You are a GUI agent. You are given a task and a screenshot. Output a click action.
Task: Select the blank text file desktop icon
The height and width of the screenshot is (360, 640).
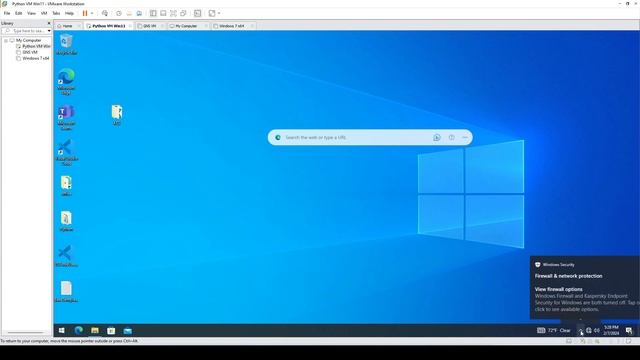tap(67, 292)
